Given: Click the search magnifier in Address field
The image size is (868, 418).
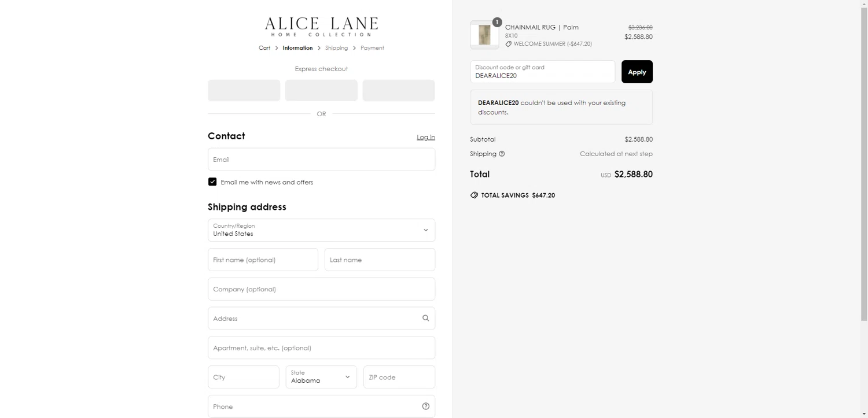Looking at the screenshot, I should click(x=426, y=318).
